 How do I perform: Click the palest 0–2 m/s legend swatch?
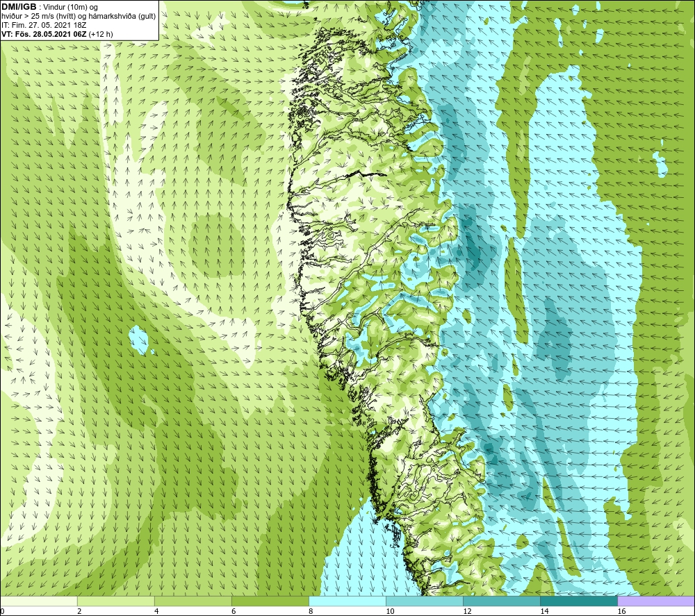38,601
